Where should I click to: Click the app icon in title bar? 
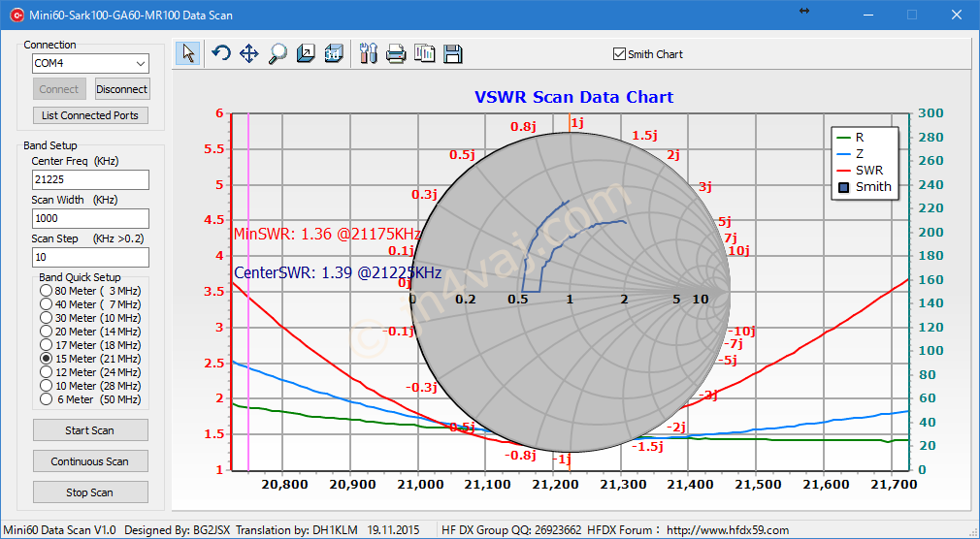click(x=16, y=15)
